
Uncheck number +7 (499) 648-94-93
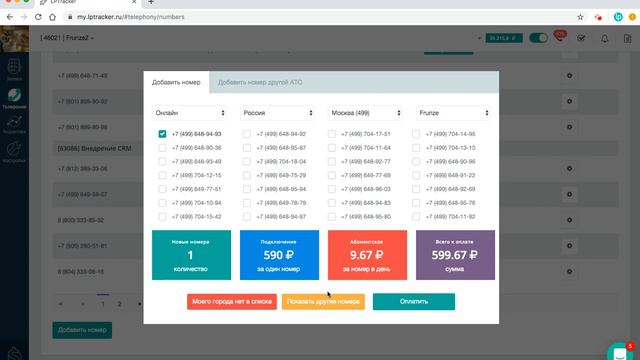click(162, 134)
